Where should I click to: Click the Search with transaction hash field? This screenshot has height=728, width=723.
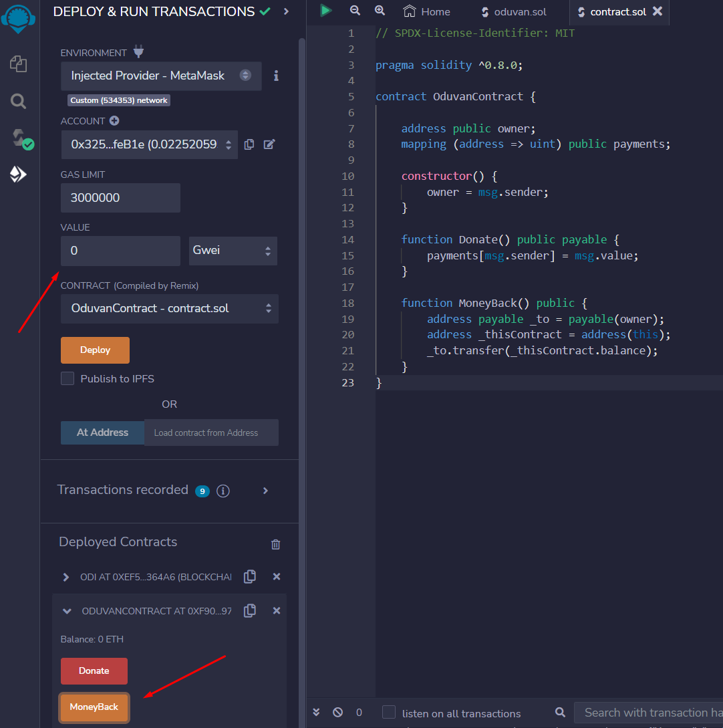click(x=648, y=713)
